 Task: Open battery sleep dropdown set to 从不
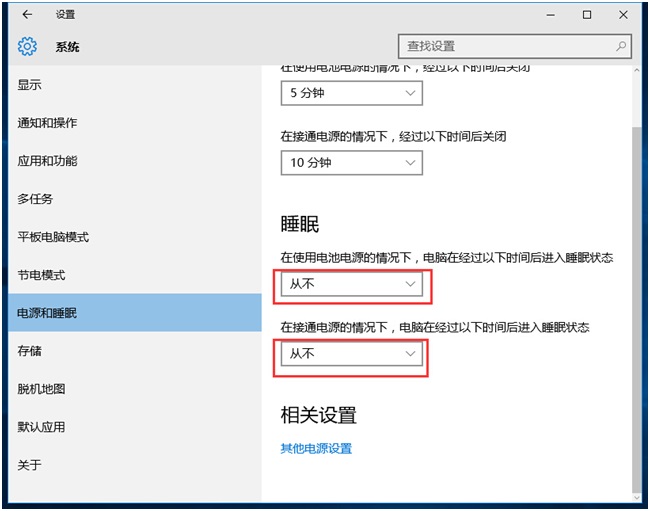pyautogui.click(x=351, y=285)
